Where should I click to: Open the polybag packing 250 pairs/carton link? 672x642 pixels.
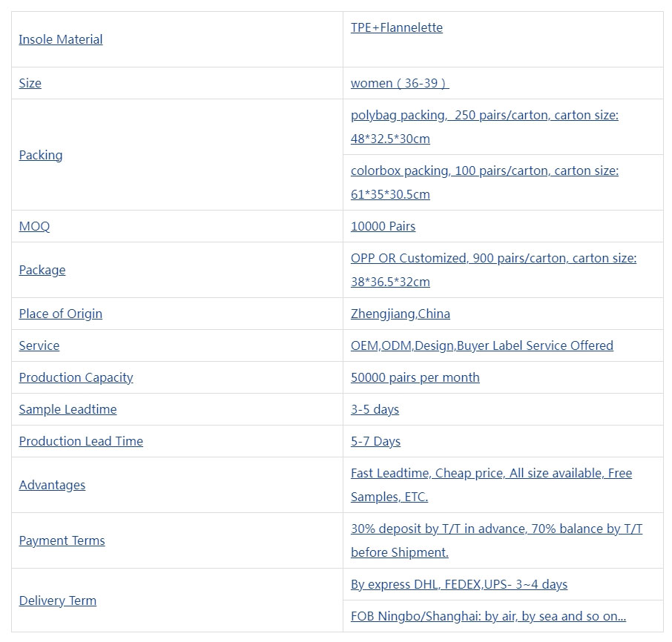[x=484, y=127]
